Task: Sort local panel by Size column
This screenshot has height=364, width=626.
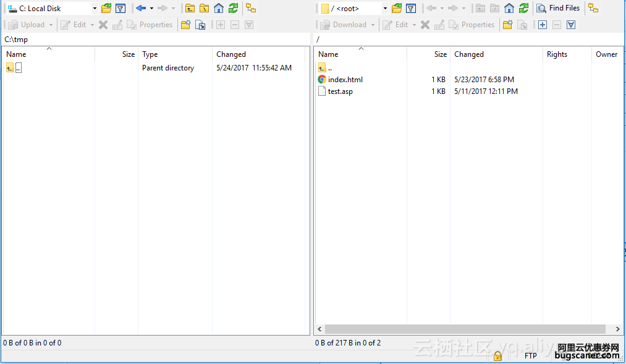Action: click(116, 54)
